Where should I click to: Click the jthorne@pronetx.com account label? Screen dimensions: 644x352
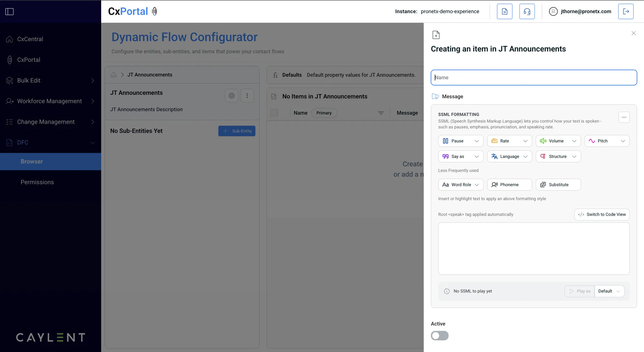pyautogui.click(x=586, y=12)
